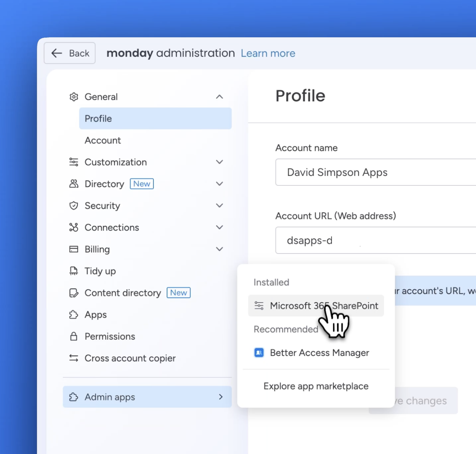Open the Learn more link
476x454 pixels.
point(268,53)
